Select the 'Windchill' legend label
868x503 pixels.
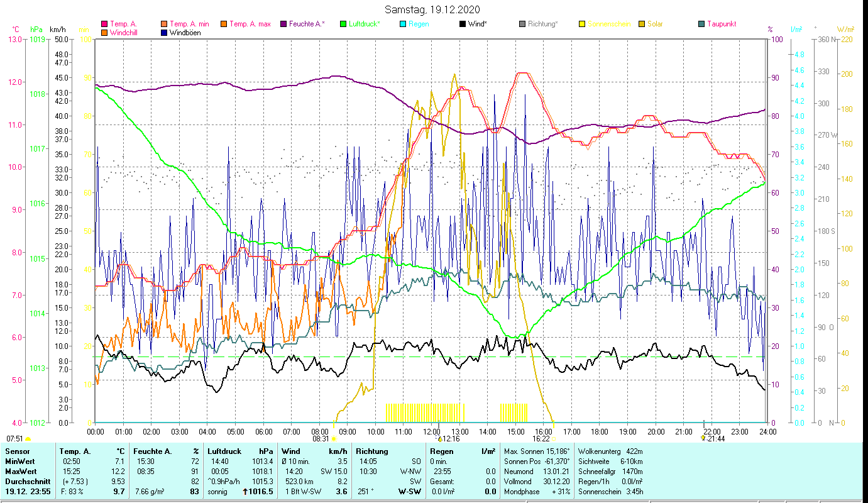pyautogui.click(x=125, y=33)
